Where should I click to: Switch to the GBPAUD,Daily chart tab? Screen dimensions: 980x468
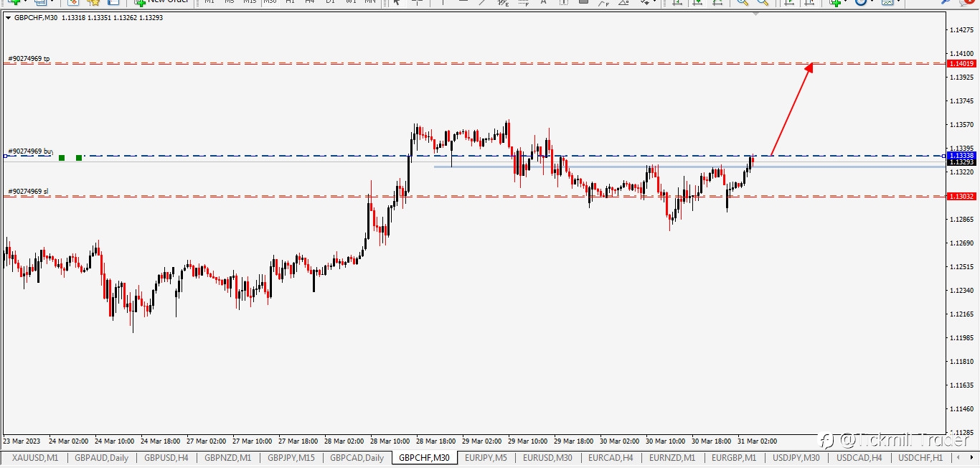(100, 457)
